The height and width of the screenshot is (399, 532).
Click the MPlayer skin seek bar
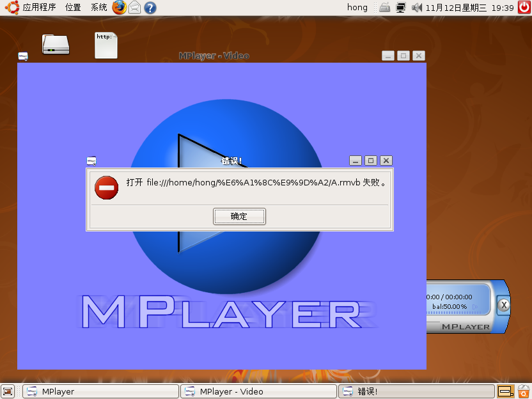453,313
